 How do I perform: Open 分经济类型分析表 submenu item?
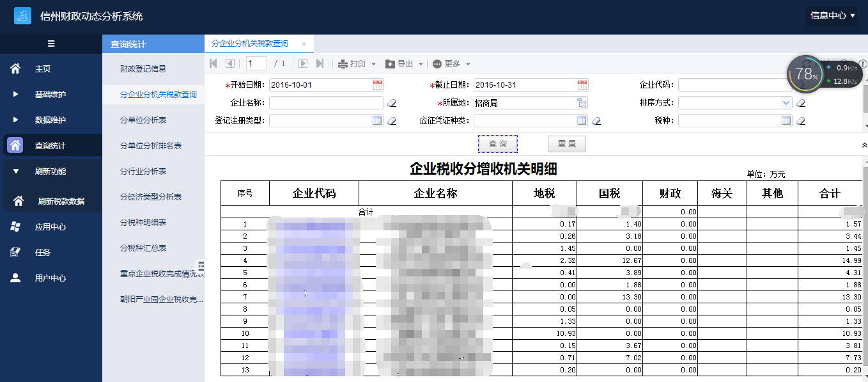[x=151, y=197]
